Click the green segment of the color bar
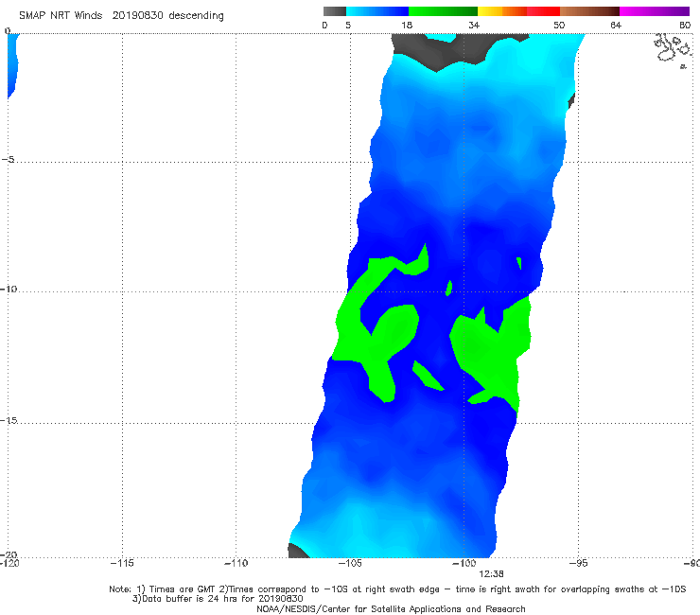 pos(443,11)
